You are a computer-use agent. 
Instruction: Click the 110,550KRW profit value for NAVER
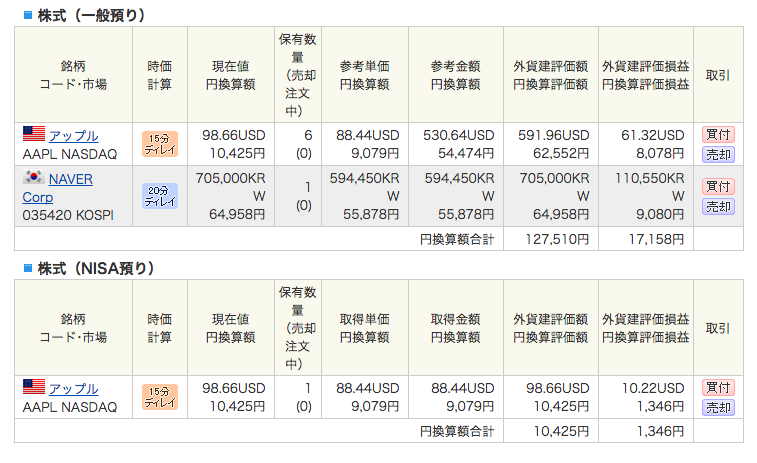pos(650,187)
